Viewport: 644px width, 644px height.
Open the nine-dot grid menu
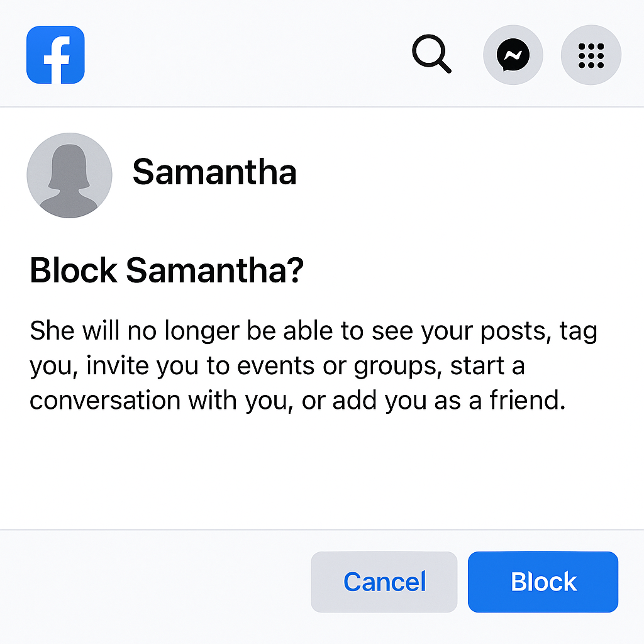pyautogui.click(x=591, y=55)
